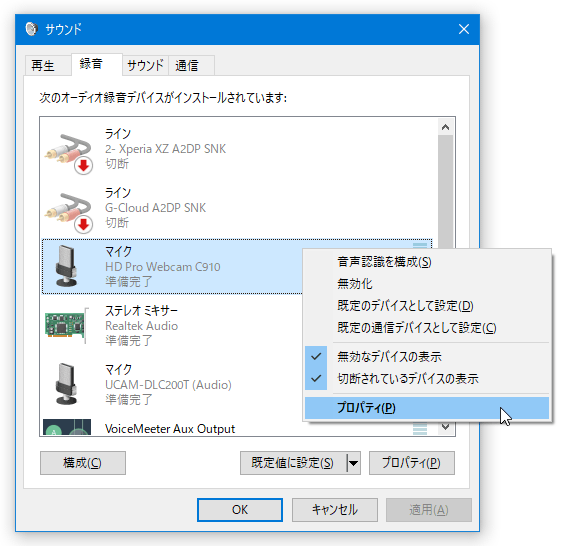Click the 既定値に設定(S) button
The width and height of the screenshot is (566, 546).
tap(293, 463)
